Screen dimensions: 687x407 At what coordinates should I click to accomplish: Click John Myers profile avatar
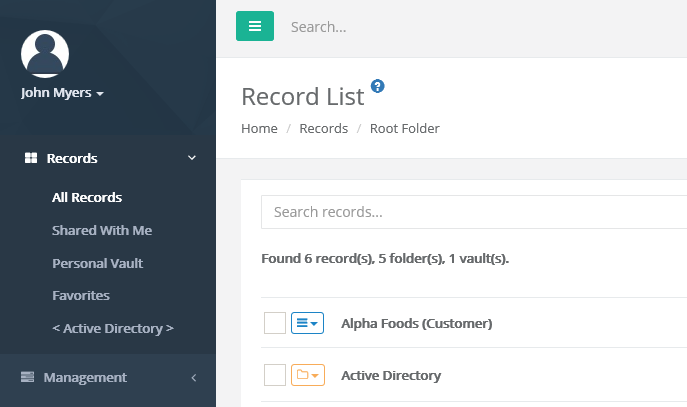coord(45,54)
